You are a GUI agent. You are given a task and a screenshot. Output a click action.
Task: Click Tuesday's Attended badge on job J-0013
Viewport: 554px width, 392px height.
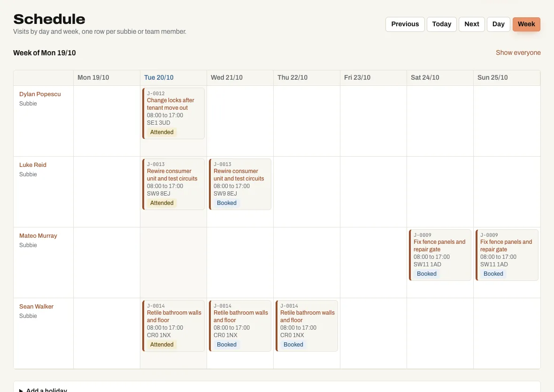tap(162, 203)
